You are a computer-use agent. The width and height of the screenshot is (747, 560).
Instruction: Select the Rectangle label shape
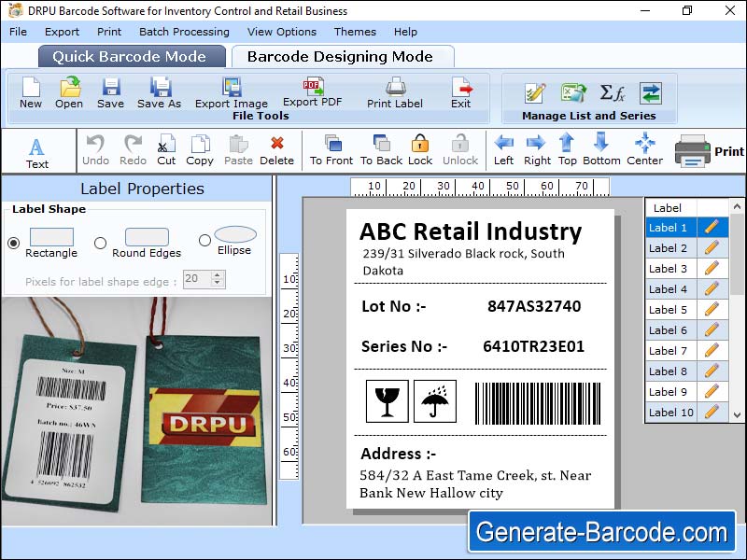click(11, 241)
